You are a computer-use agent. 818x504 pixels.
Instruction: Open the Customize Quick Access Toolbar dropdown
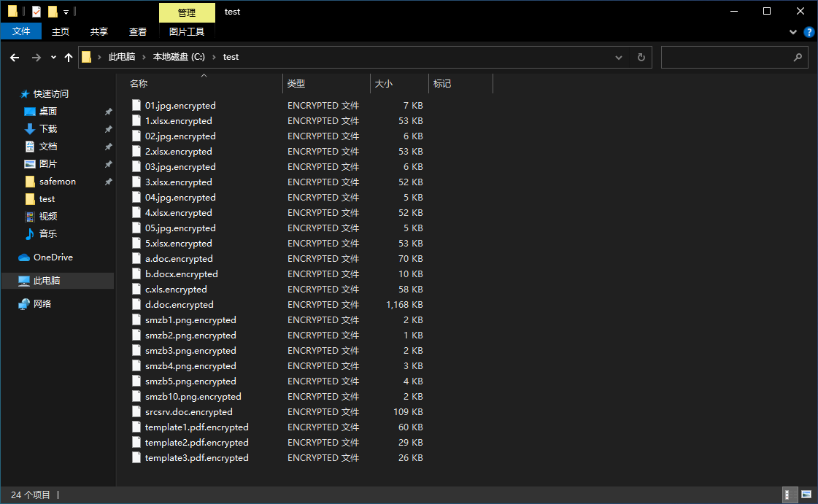point(66,12)
